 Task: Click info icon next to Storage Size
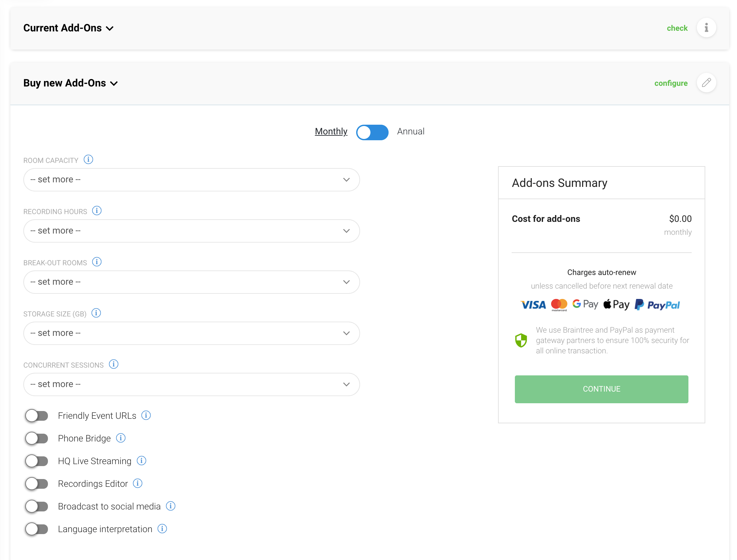click(x=96, y=313)
